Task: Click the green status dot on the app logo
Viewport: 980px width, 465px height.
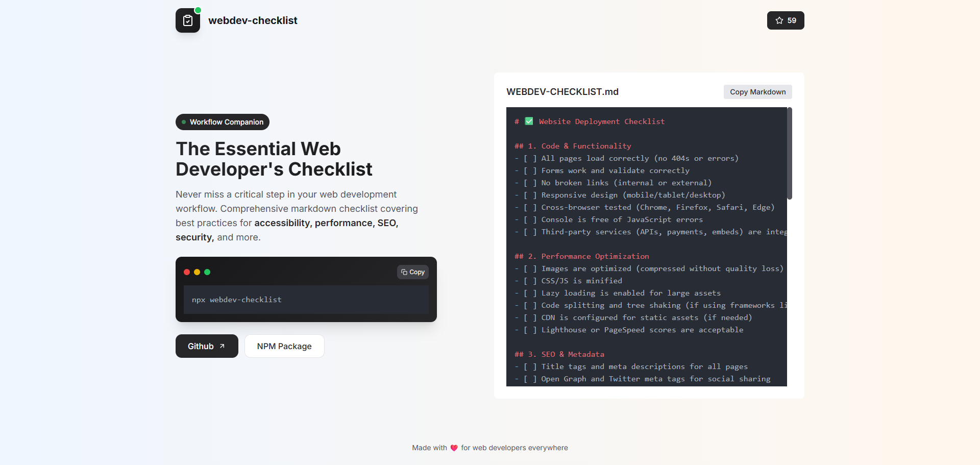Action: tap(198, 10)
